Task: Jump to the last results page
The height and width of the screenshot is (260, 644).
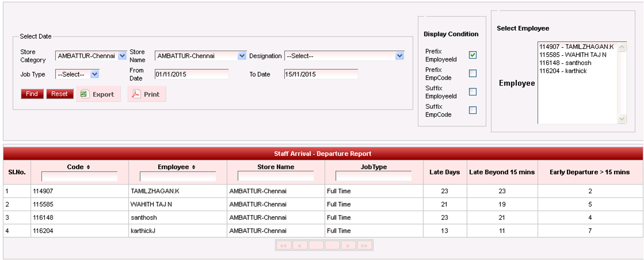Action: 364,246
